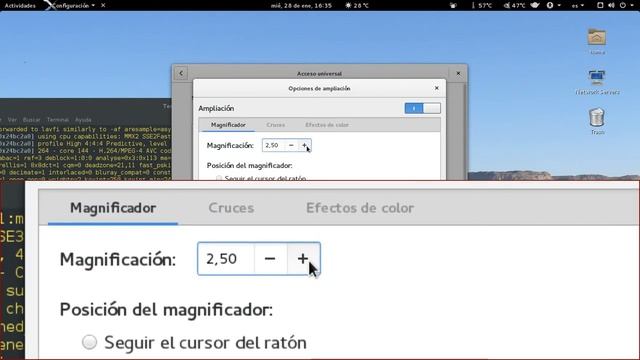
Task: Click the sun weather icon in top bar
Action: click(348, 5)
